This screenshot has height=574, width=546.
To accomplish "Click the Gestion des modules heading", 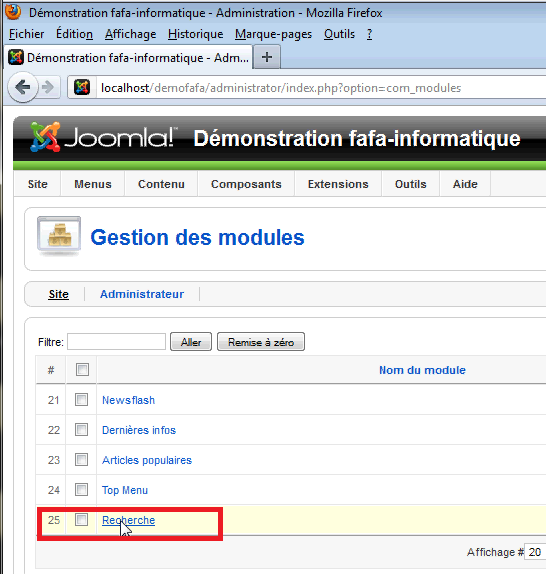I will click(x=197, y=237).
